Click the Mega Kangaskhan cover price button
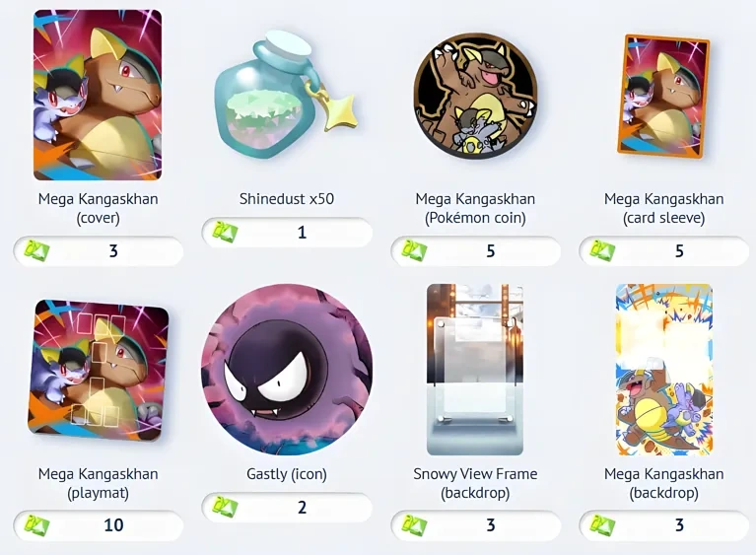Image resolution: width=756 pixels, height=555 pixels. [99, 251]
